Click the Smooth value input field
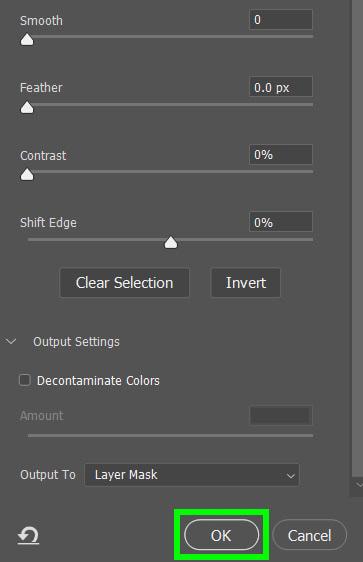 click(281, 19)
